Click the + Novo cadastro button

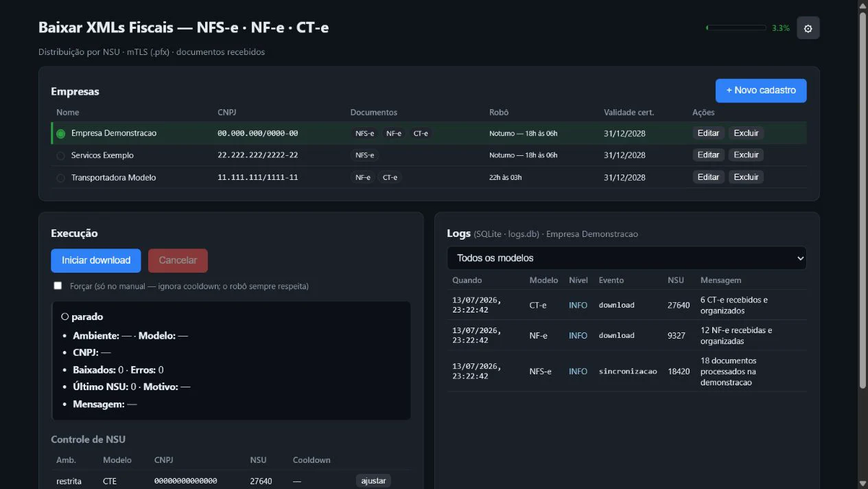click(761, 91)
